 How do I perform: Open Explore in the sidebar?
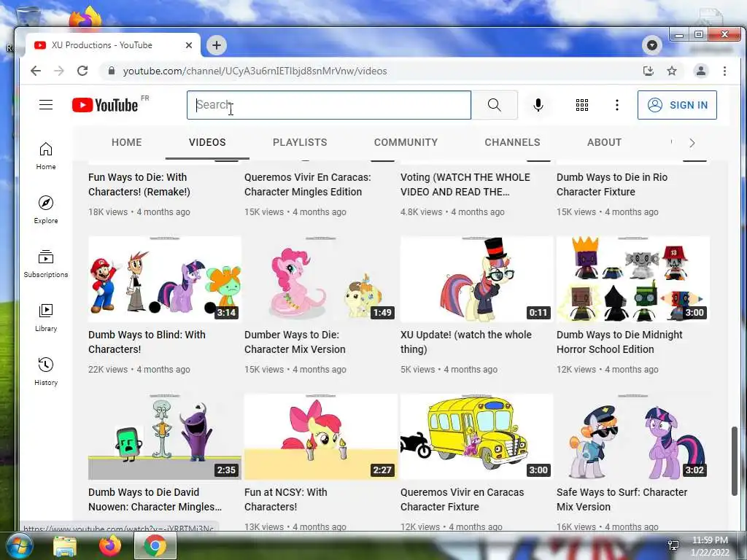pyautogui.click(x=46, y=209)
